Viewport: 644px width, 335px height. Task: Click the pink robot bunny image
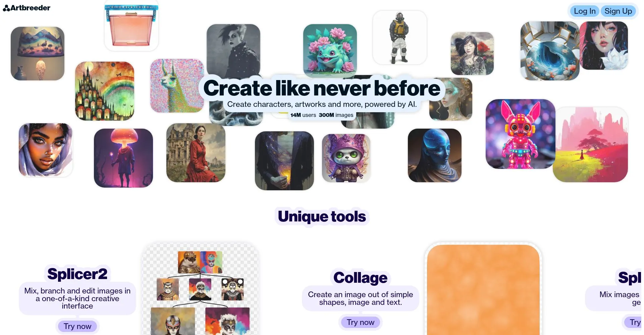coord(521,134)
